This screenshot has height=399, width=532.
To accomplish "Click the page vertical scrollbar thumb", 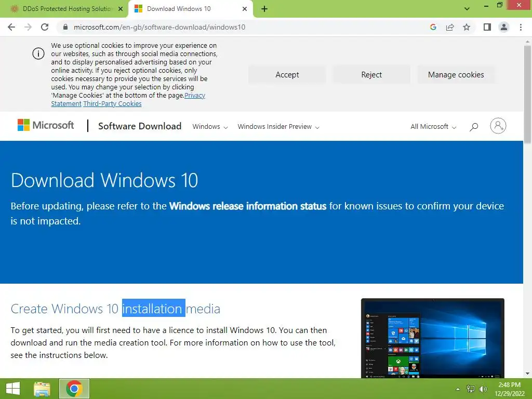I will (528, 94).
